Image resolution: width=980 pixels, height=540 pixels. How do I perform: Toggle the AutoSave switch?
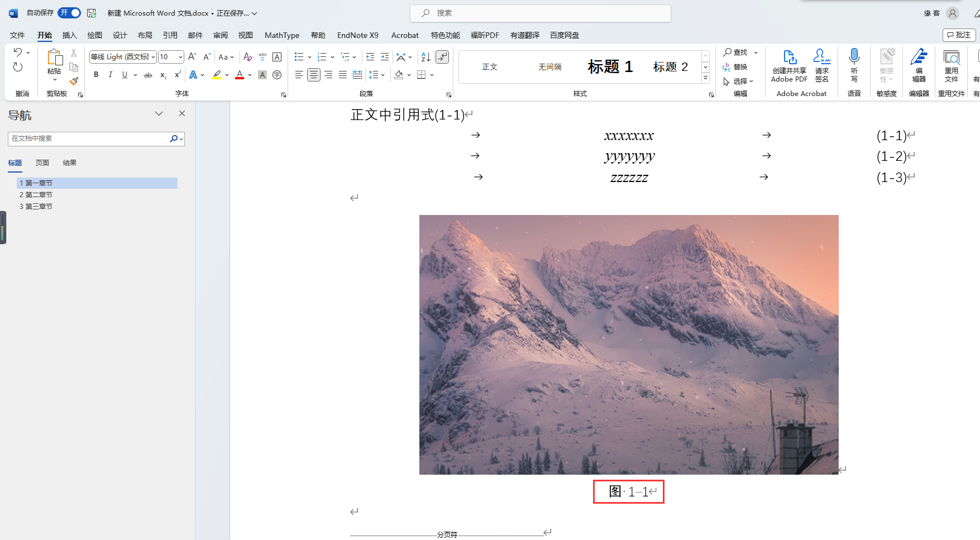(x=69, y=13)
